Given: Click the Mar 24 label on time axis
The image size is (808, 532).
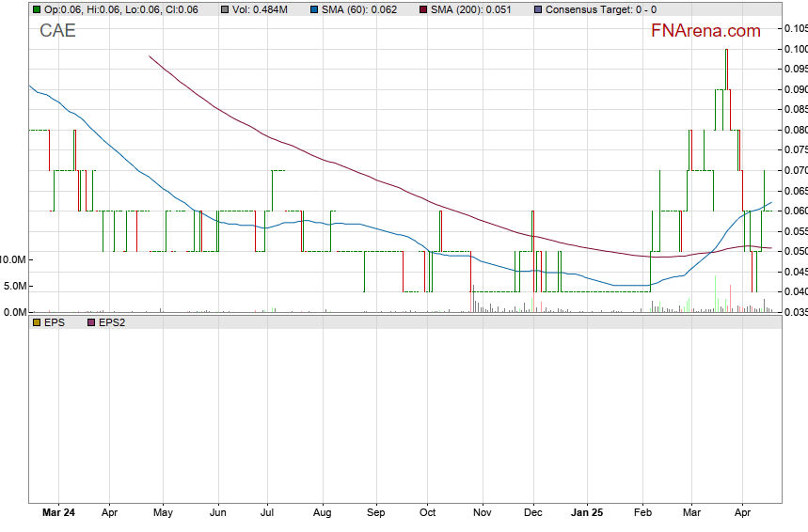Looking at the screenshot, I should coord(58,514).
